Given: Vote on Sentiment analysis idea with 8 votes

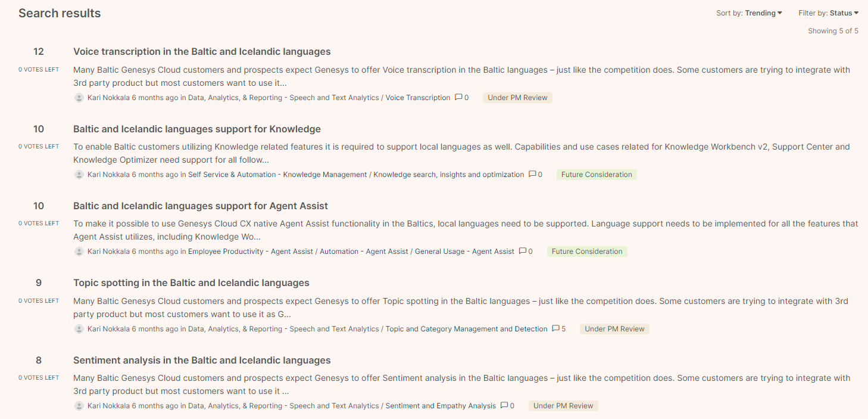Looking at the screenshot, I should pos(39,361).
